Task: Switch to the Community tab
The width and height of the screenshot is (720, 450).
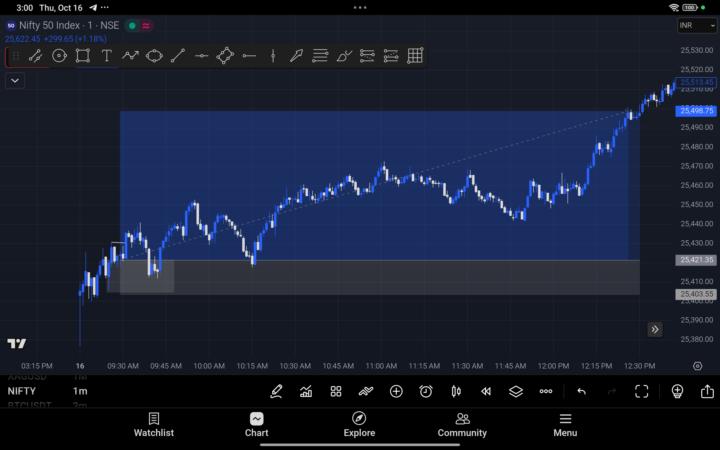Action: coord(462,425)
